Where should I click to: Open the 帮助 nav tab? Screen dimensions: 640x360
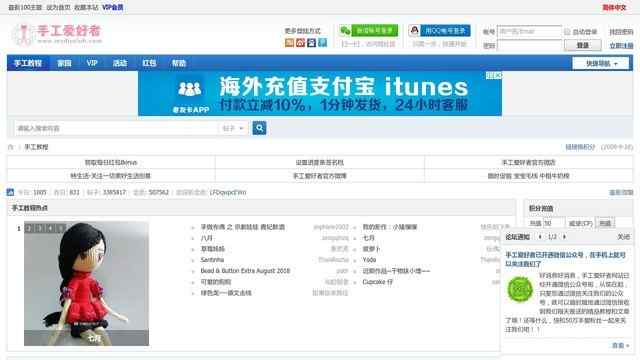179,63
